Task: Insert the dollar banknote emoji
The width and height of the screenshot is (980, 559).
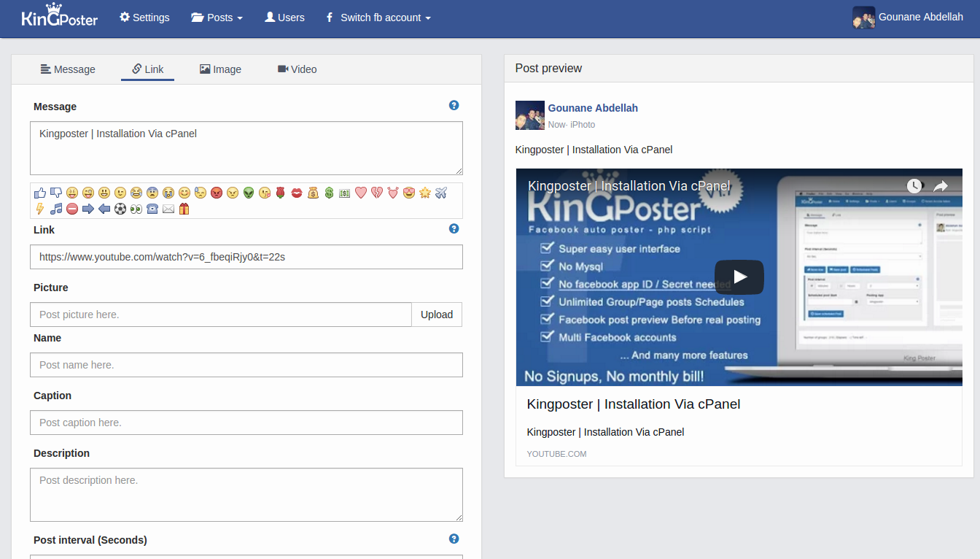Action: [344, 193]
